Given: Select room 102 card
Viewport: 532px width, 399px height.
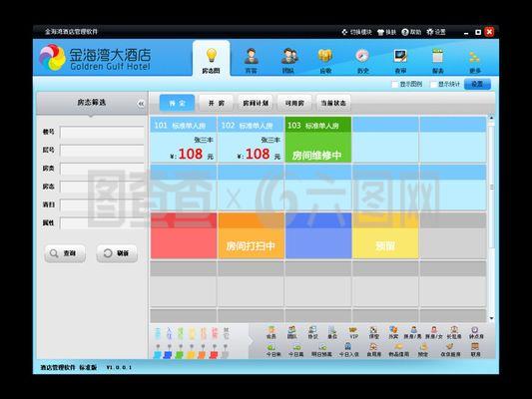Looking at the screenshot, I should coord(251,140).
